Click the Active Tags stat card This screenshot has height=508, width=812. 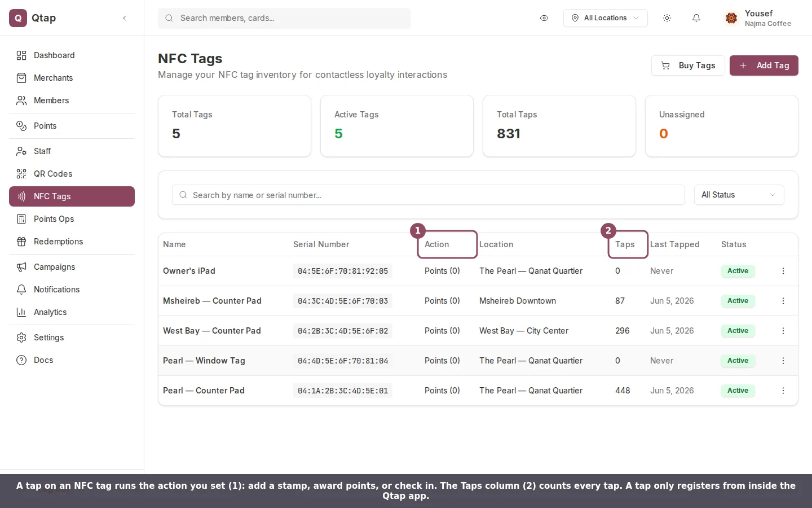[397, 126]
